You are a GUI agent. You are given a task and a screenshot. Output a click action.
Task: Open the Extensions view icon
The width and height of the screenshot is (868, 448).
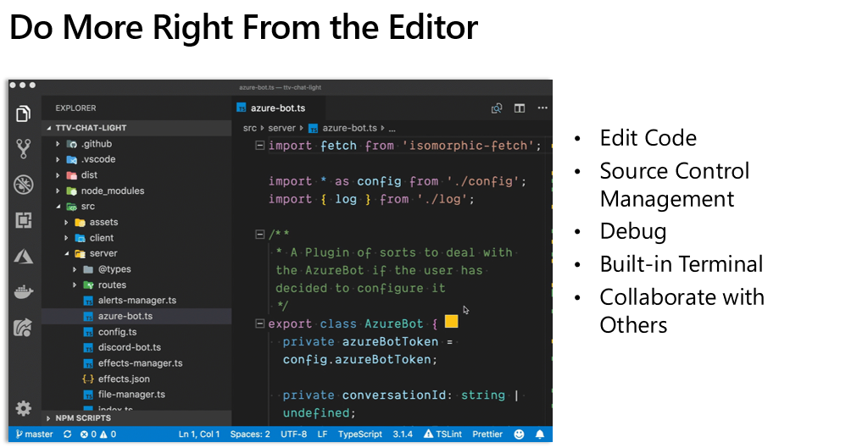23,220
